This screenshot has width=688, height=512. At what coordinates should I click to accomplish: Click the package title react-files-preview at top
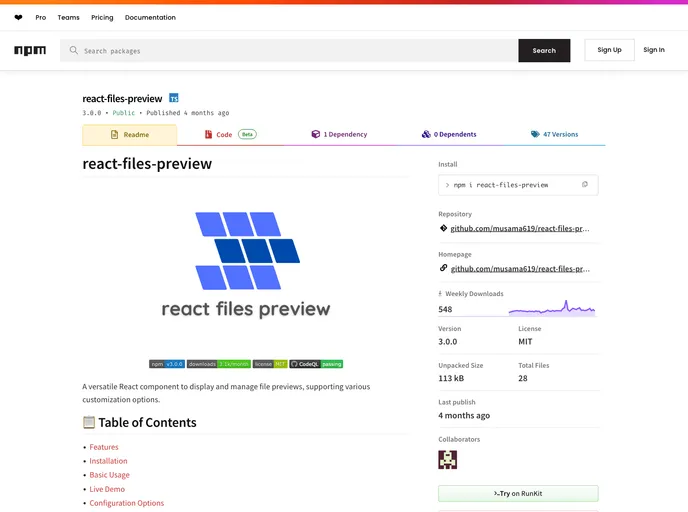point(122,99)
